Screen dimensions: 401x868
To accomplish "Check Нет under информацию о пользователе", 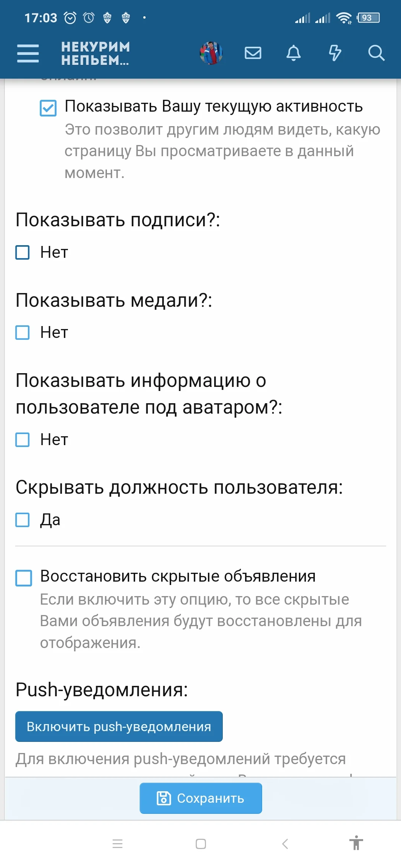I will click(x=22, y=440).
